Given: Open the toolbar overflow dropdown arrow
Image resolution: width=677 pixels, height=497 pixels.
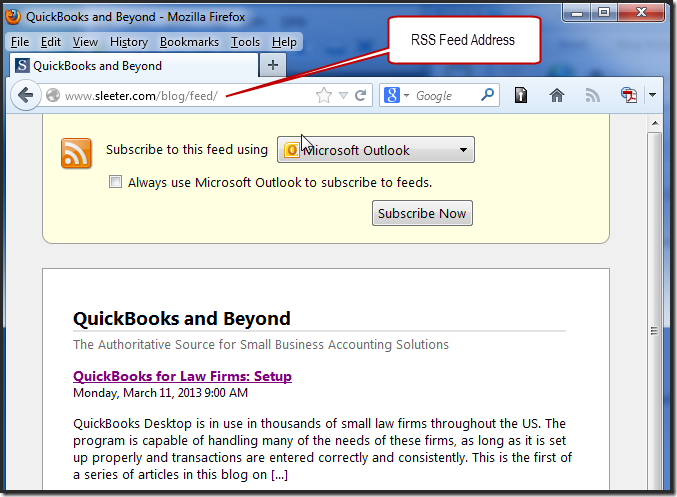Looking at the screenshot, I should tap(652, 95).
